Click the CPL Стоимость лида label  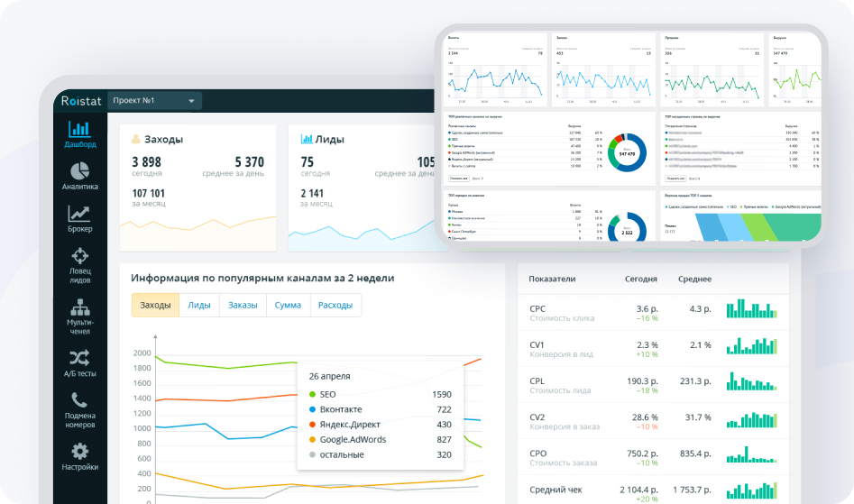point(560,385)
